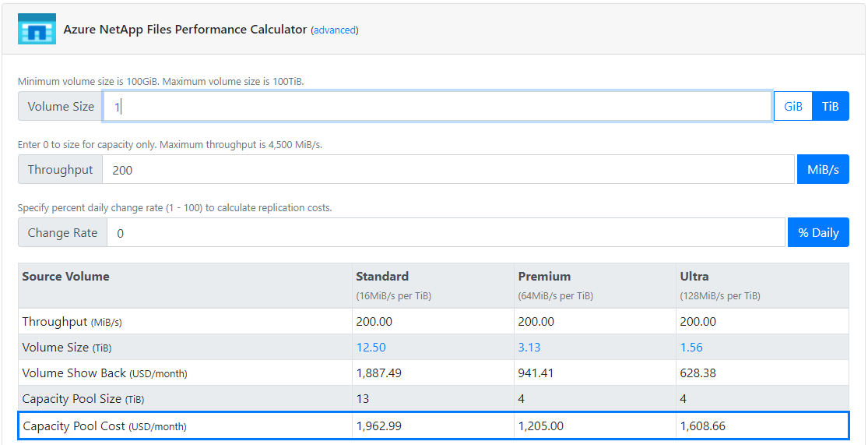Click the Throughput (MiB/s) row label
Screen dimensions: 868x445
72,322
